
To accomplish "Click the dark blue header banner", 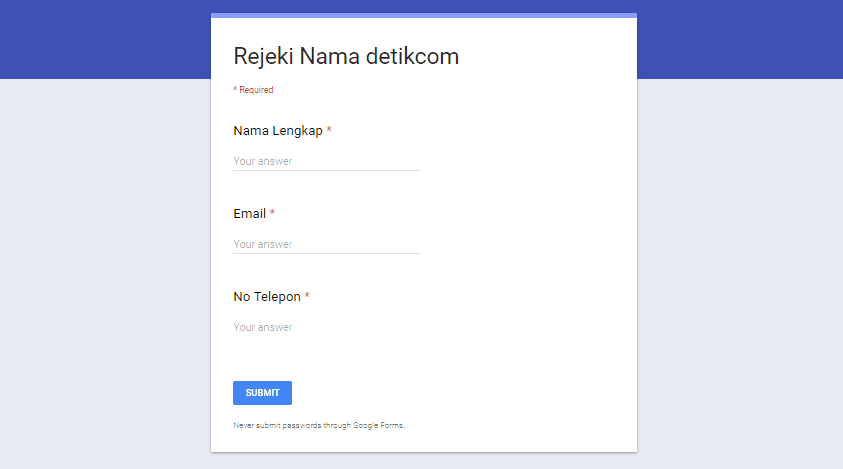I will (100, 40).
